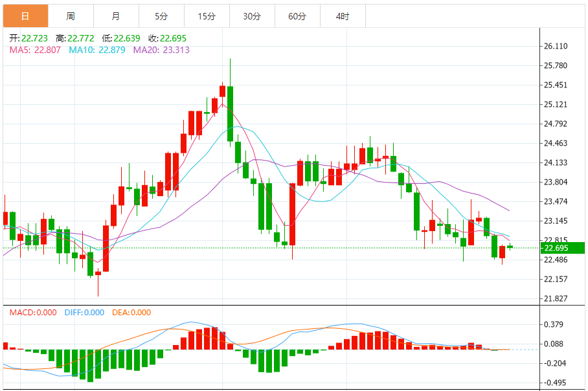The width and height of the screenshot is (588, 391).
Task: Click the DIFF:0.000 label
Action: pyautogui.click(x=84, y=313)
